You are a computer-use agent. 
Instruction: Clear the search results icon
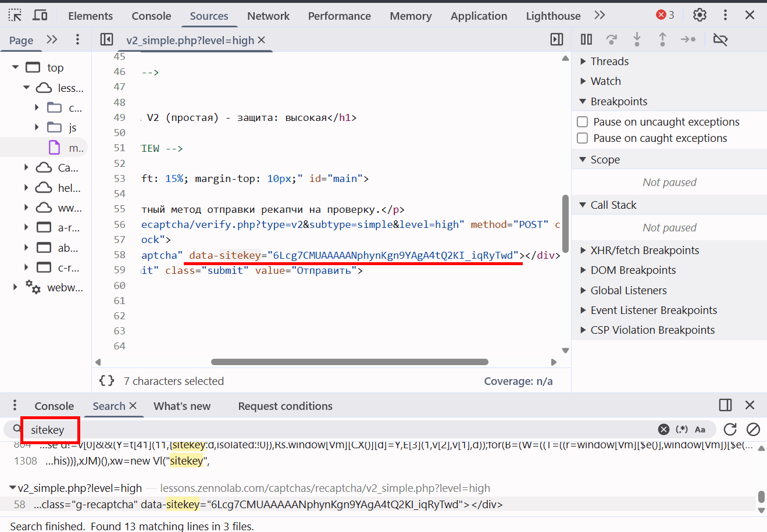click(x=753, y=429)
